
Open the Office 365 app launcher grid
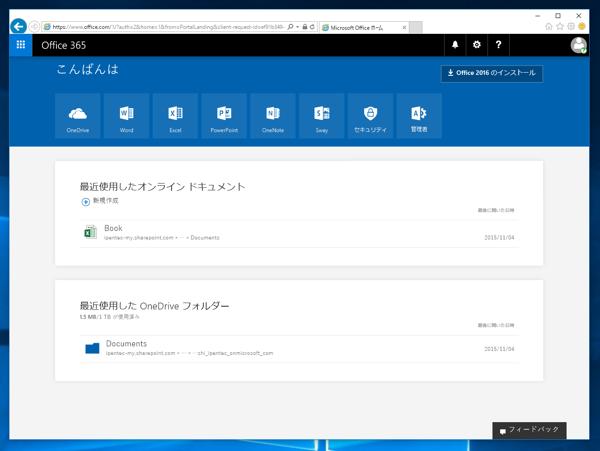[x=21, y=45]
